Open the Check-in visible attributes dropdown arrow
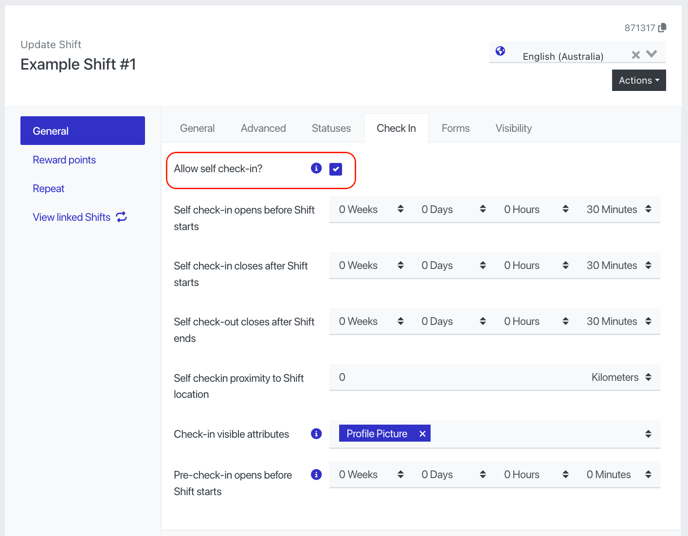The height and width of the screenshot is (536, 688). tap(648, 434)
